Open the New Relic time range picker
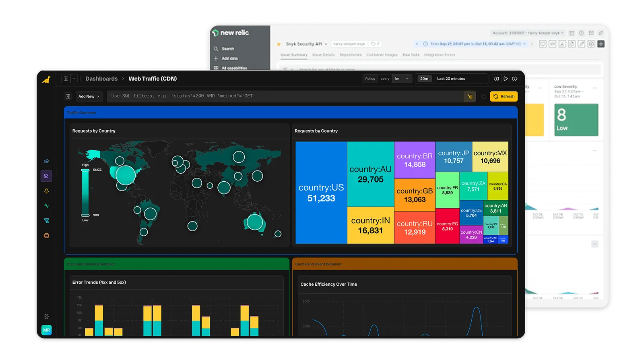 [475, 44]
